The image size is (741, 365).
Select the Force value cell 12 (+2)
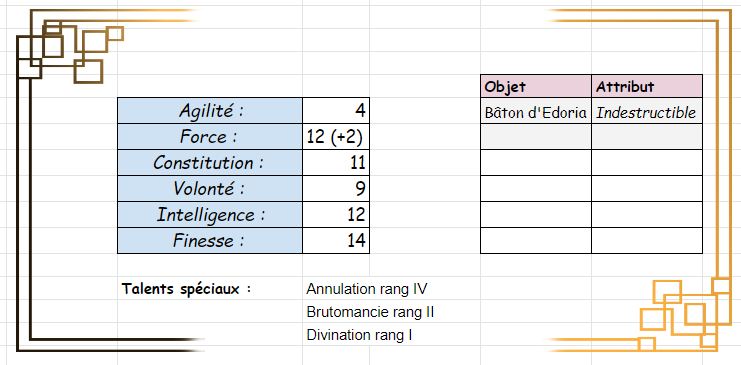[336, 137]
